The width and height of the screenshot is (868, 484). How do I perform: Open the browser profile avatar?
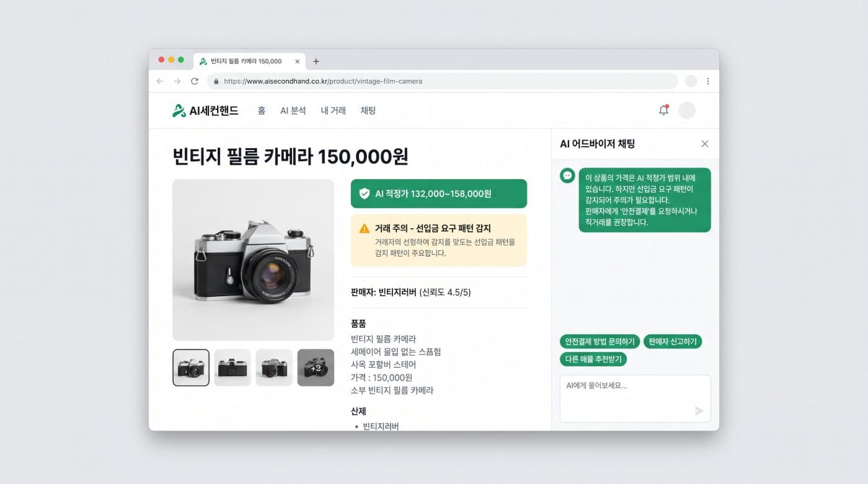[x=691, y=81]
